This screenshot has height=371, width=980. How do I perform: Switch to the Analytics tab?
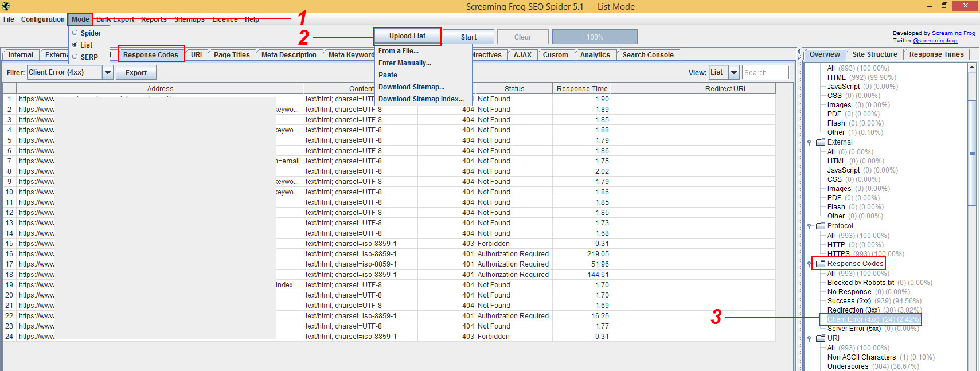(x=595, y=55)
